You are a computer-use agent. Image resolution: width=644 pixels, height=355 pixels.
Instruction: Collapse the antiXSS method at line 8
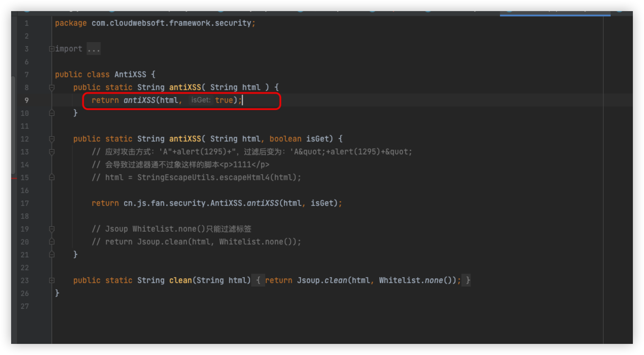pyautogui.click(x=52, y=87)
